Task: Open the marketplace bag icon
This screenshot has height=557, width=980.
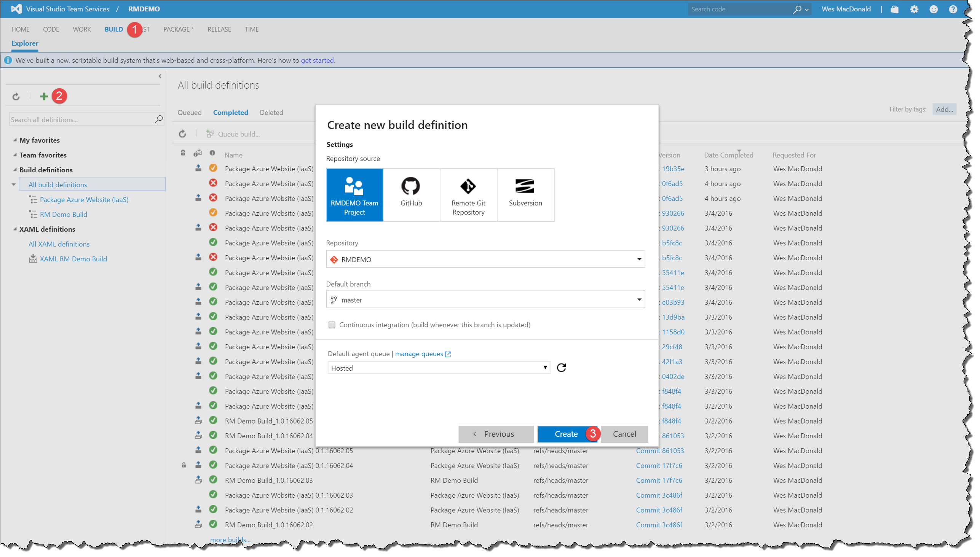Action: coord(894,9)
